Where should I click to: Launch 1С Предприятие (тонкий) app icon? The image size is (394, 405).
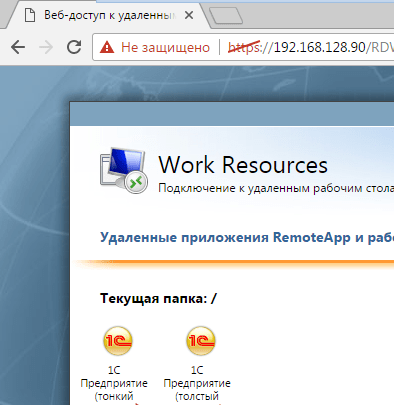point(118,341)
